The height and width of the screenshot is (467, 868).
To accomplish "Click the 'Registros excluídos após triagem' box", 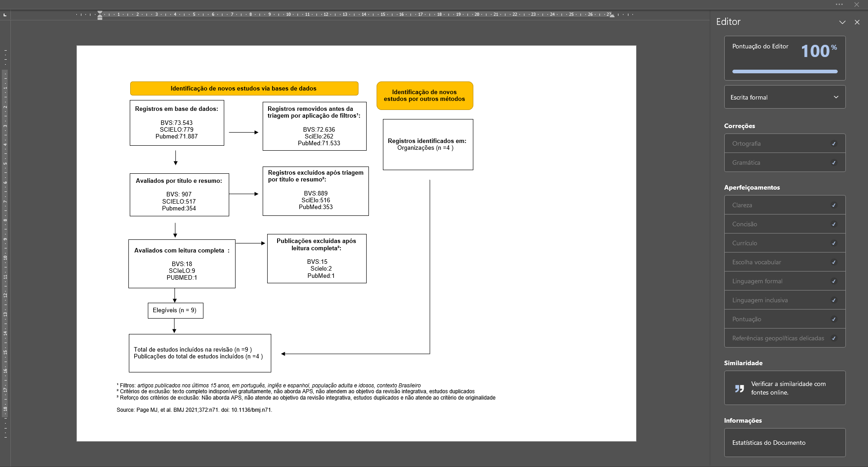I will coord(316,191).
